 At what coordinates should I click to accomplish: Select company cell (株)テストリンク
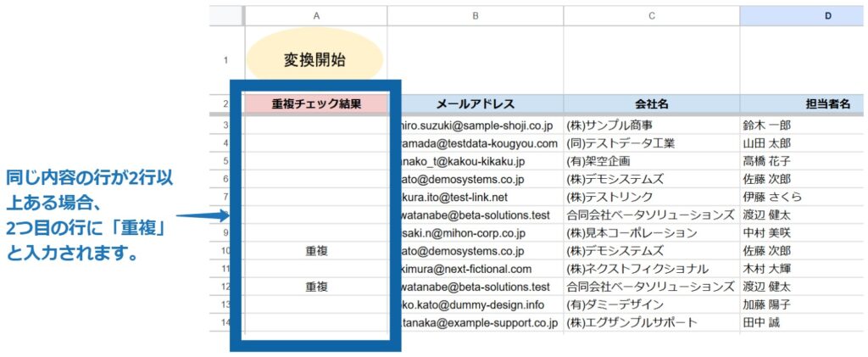(x=652, y=197)
